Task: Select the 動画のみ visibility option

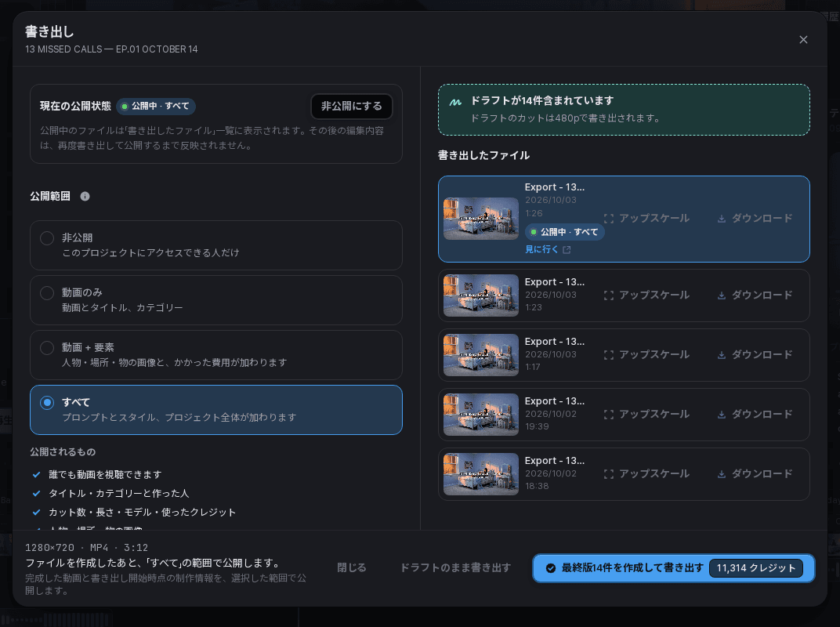Action: tap(216, 300)
